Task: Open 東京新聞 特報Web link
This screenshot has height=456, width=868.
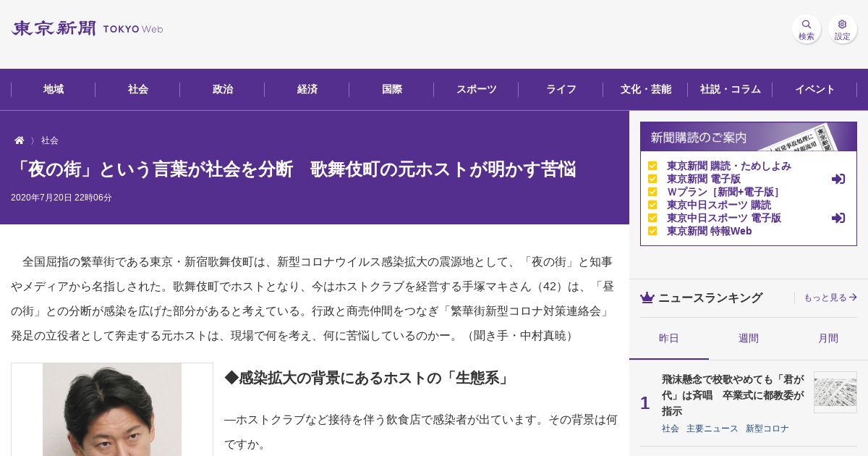Action: 710,231
